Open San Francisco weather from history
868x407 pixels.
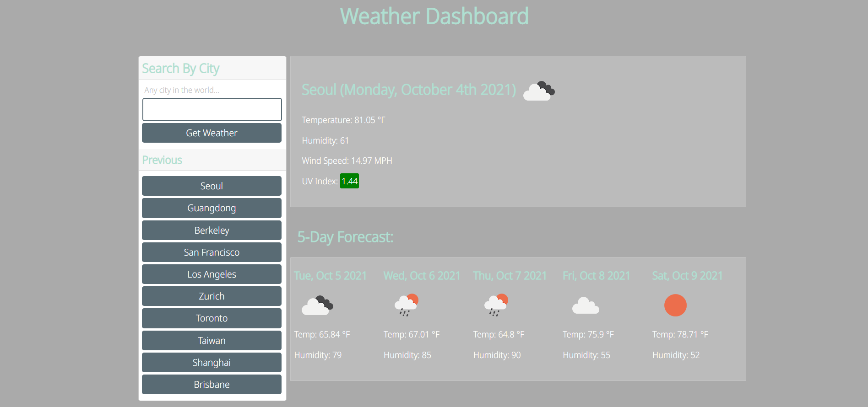(212, 252)
